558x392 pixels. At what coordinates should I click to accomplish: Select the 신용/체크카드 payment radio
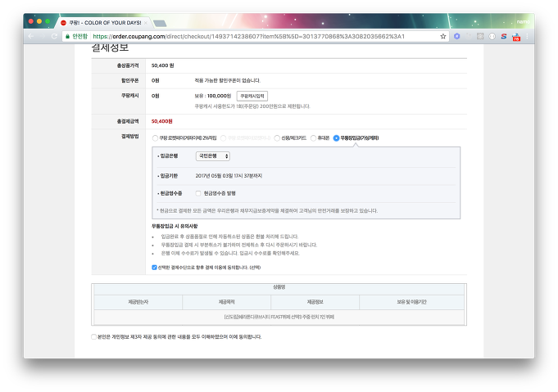(x=277, y=138)
